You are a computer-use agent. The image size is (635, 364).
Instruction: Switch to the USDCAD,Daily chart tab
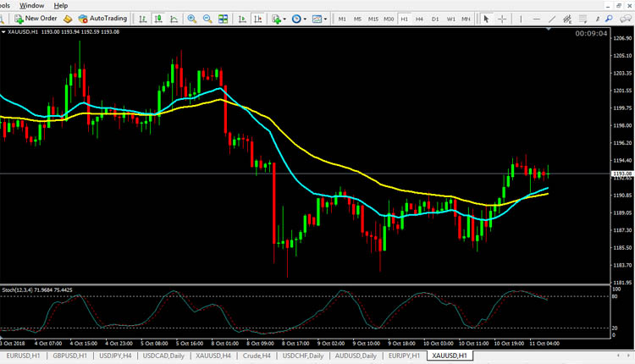(163, 356)
